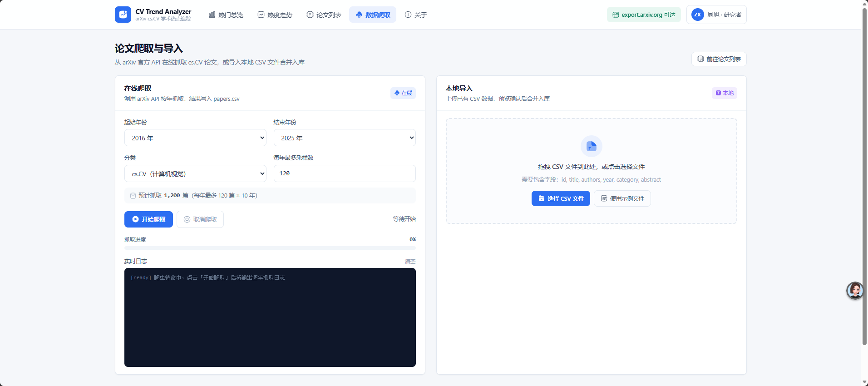The width and height of the screenshot is (868, 386).
Task: Open the 论文列表 tab
Action: click(x=324, y=15)
